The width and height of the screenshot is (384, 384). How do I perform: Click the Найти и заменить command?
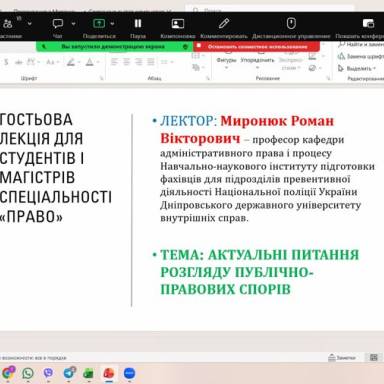click(361, 44)
